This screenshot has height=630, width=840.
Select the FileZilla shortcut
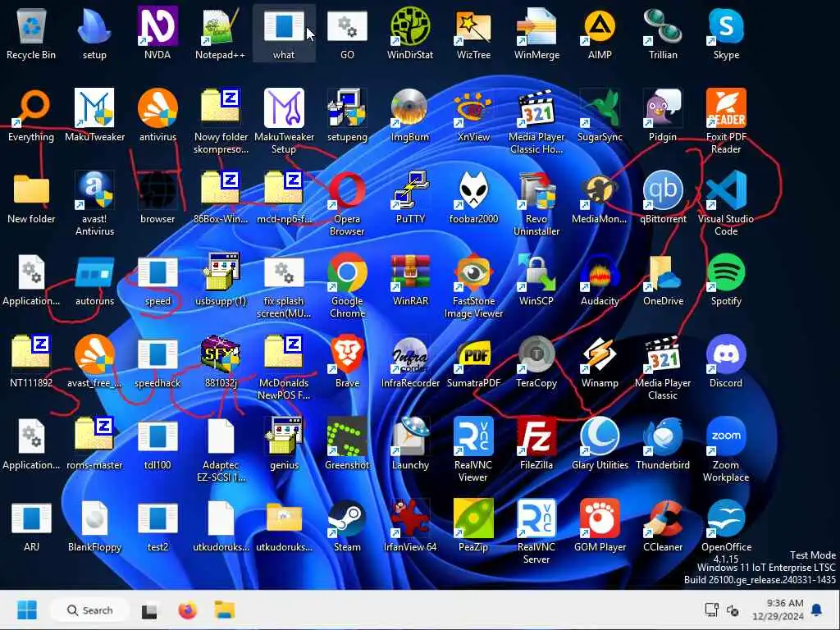[536, 436]
